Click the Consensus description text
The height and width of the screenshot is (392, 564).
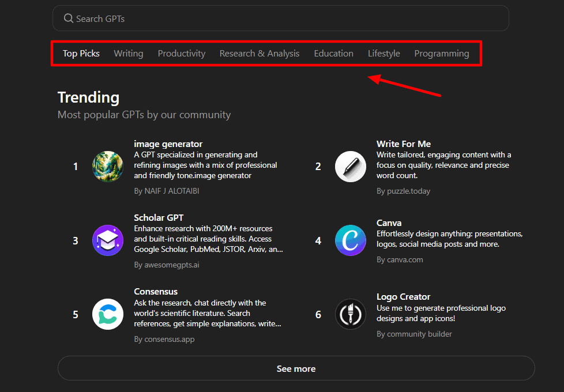208,313
